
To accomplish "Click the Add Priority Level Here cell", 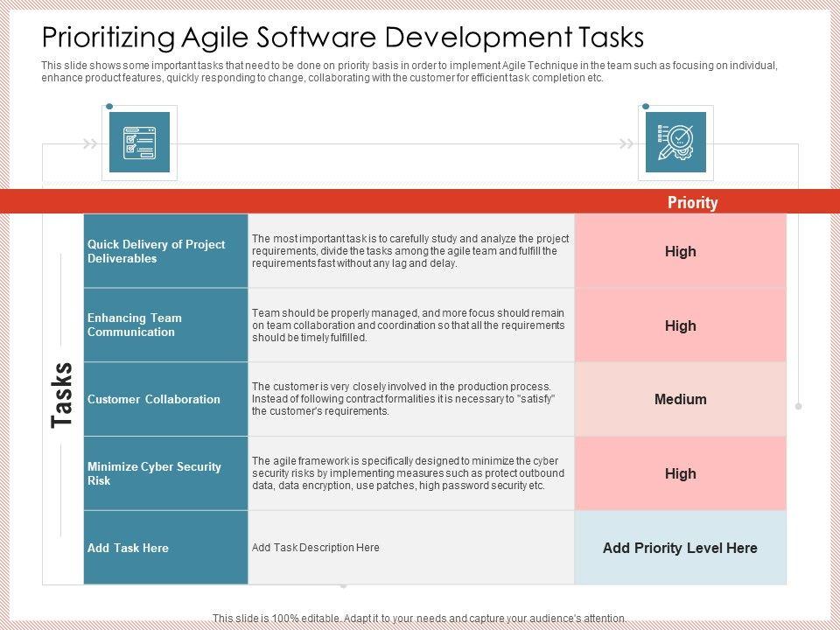I will 680,548.
